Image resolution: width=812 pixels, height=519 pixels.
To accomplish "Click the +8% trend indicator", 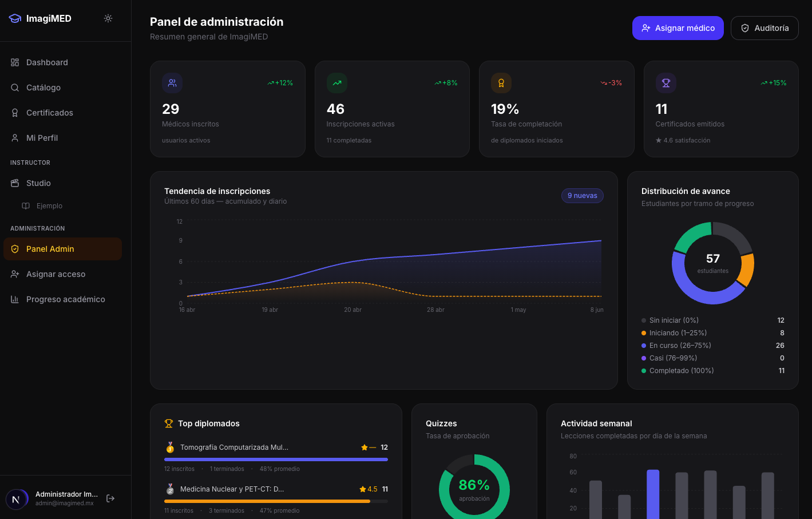I will click(446, 83).
